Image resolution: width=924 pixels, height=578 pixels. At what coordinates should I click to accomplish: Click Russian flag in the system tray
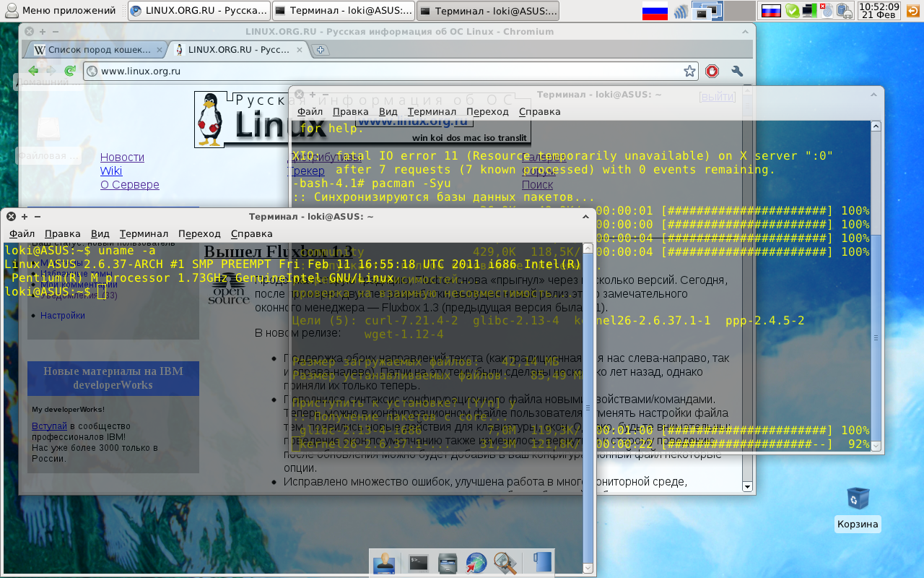(x=771, y=11)
